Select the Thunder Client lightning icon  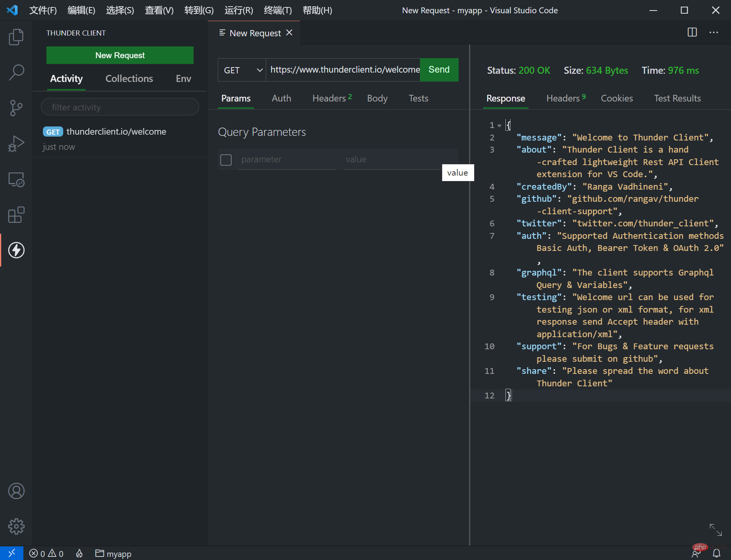click(x=16, y=250)
